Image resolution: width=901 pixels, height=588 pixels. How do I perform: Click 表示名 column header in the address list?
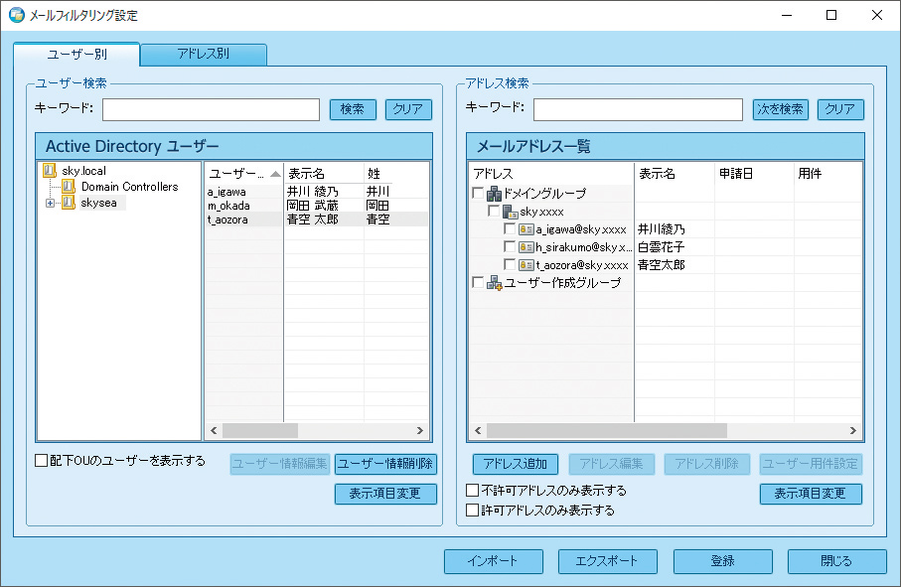pos(675,174)
